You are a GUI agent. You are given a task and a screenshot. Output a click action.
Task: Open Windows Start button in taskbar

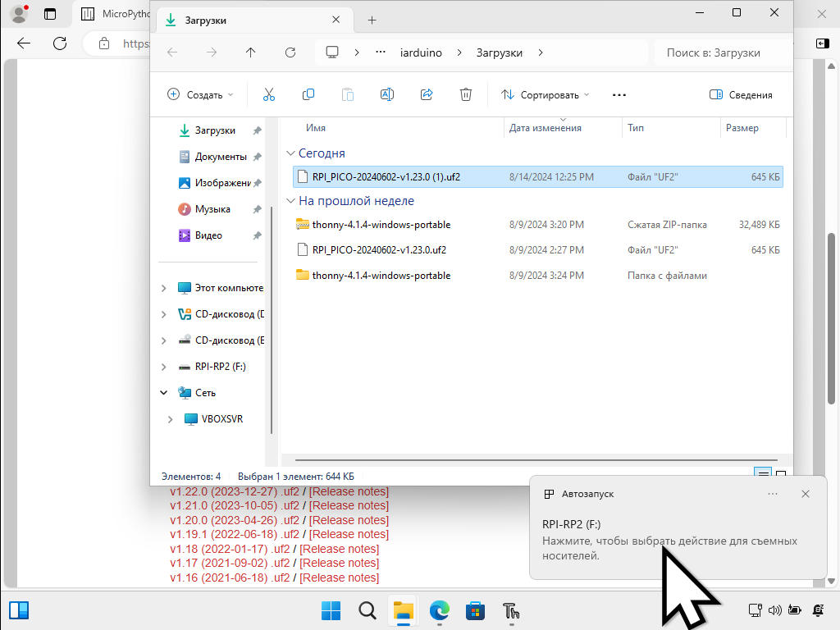click(x=331, y=610)
